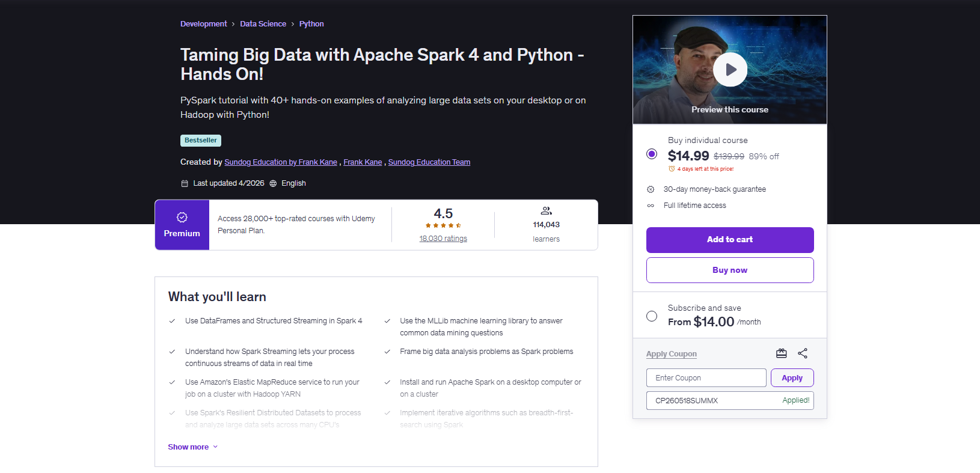Click the share course icon
The width and height of the screenshot is (980, 473).
pos(803,353)
